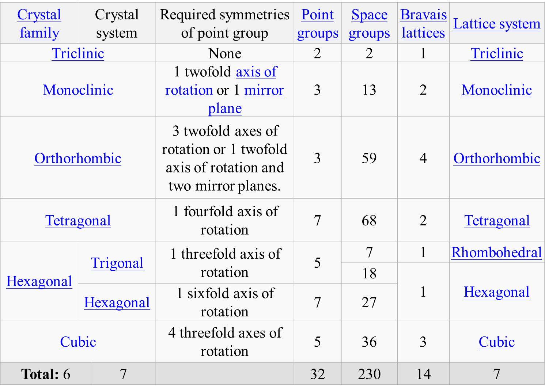The image size is (545, 392).
Task: Open the Crystal family header link
Action: [39, 23]
